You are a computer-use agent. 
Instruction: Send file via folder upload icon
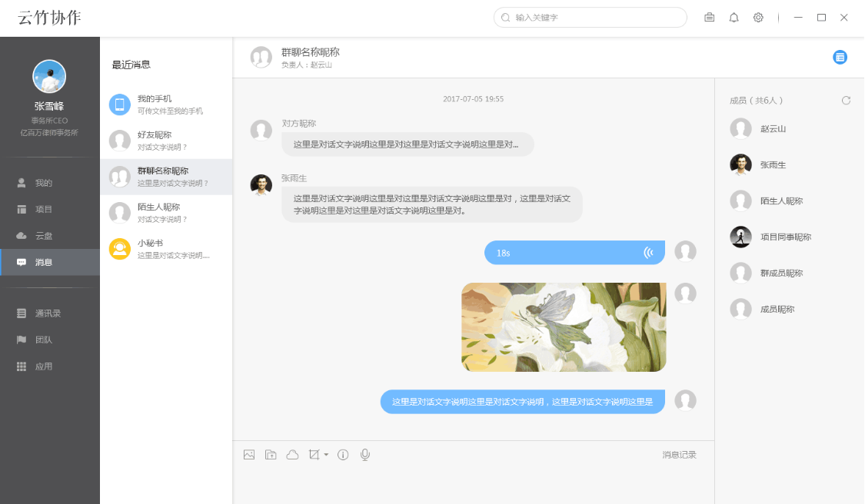tap(271, 455)
